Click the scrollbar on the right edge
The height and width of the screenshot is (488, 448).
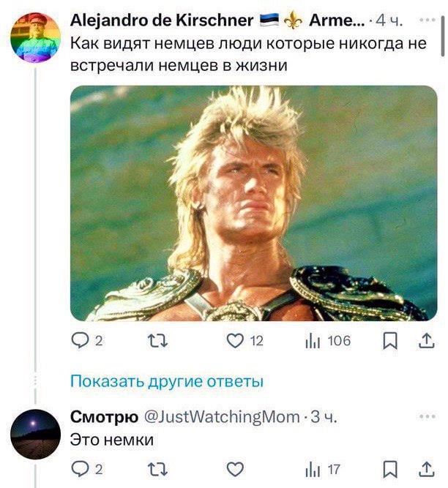(443, 37)
